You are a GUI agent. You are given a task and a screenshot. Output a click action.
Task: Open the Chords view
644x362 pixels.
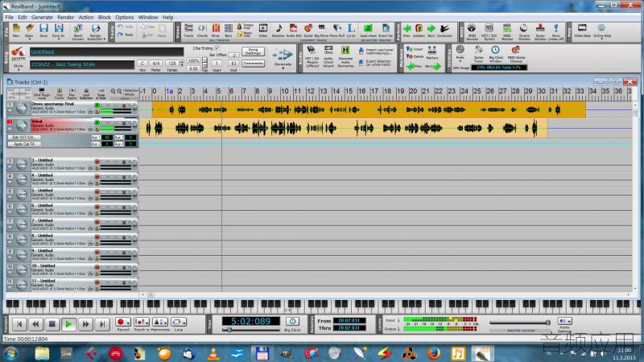tap(202, 31)
